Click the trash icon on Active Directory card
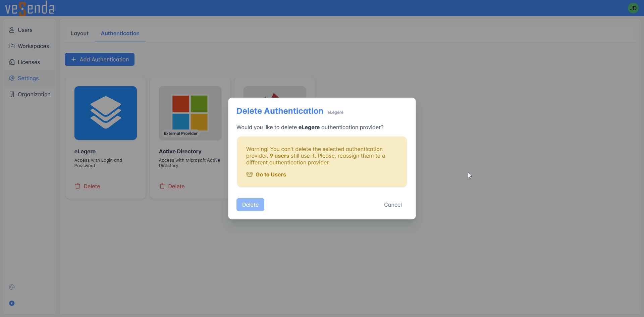This screenshot has width=644, height=317. [162, 186]
